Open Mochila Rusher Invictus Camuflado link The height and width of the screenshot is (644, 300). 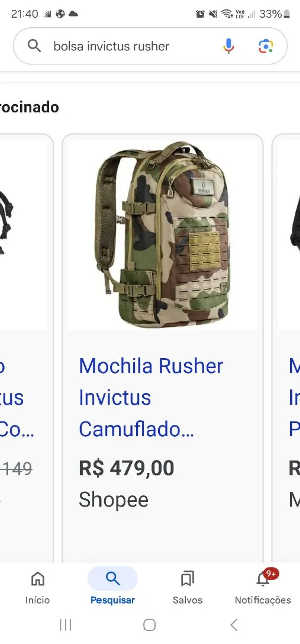coord(151,397)
